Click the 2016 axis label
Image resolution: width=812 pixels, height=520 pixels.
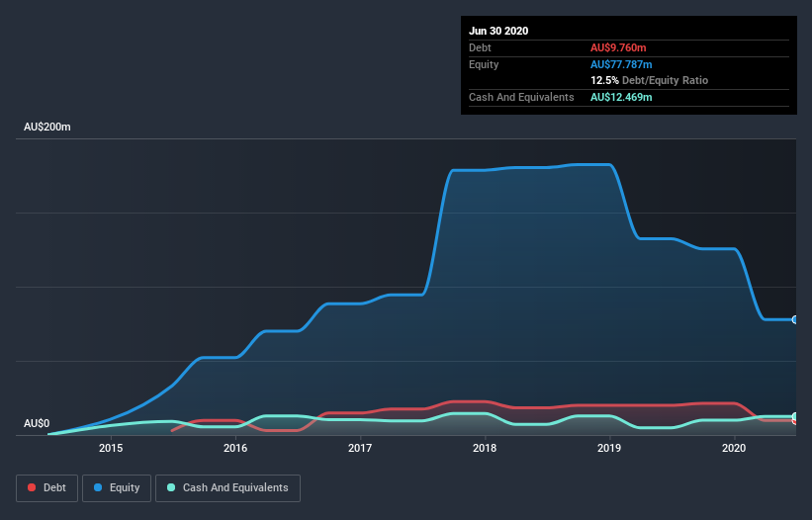[x=235, y=448]
